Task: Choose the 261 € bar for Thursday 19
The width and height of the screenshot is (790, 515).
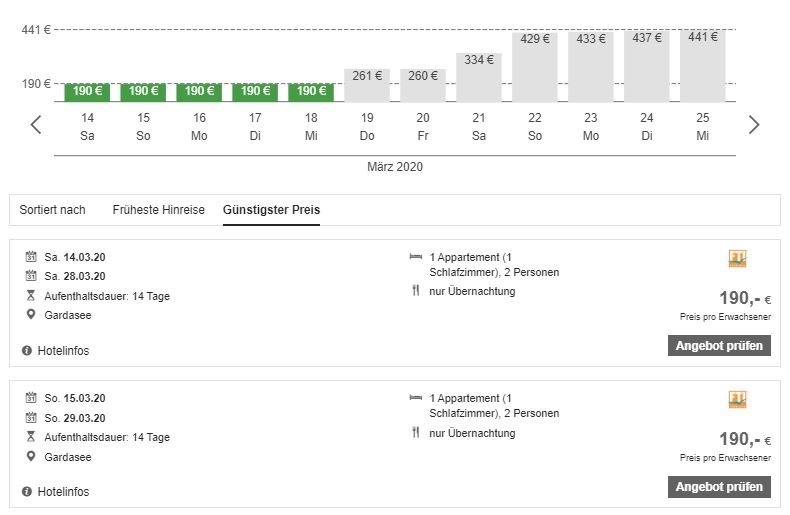Action: (x=367, y=85)
